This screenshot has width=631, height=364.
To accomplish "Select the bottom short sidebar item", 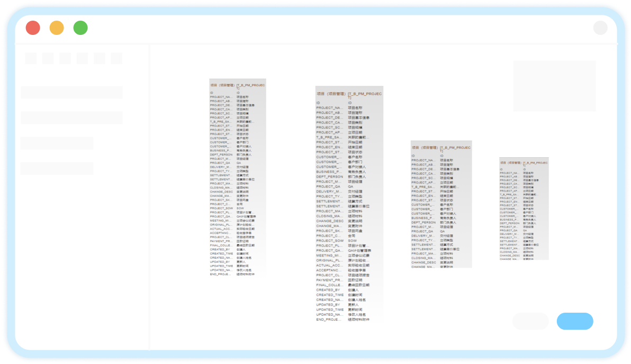I will tap(57, 169).
